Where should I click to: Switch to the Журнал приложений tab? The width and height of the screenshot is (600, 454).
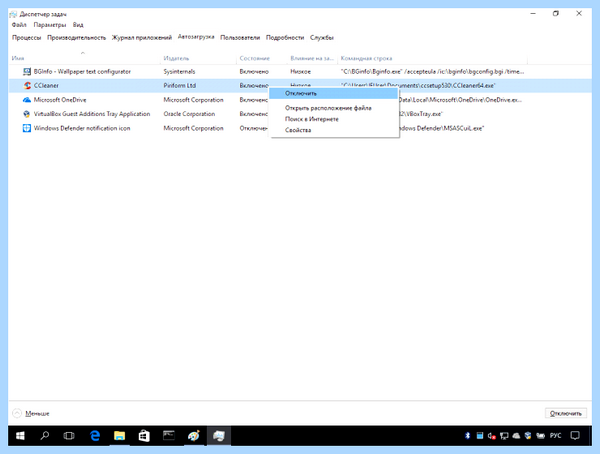click(142, 38)
